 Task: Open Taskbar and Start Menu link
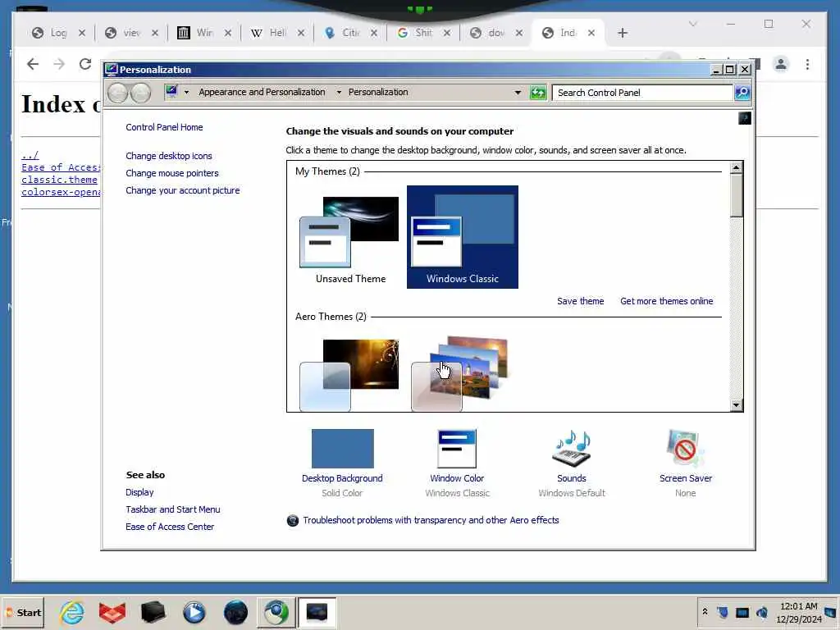(x=173, y=509)
